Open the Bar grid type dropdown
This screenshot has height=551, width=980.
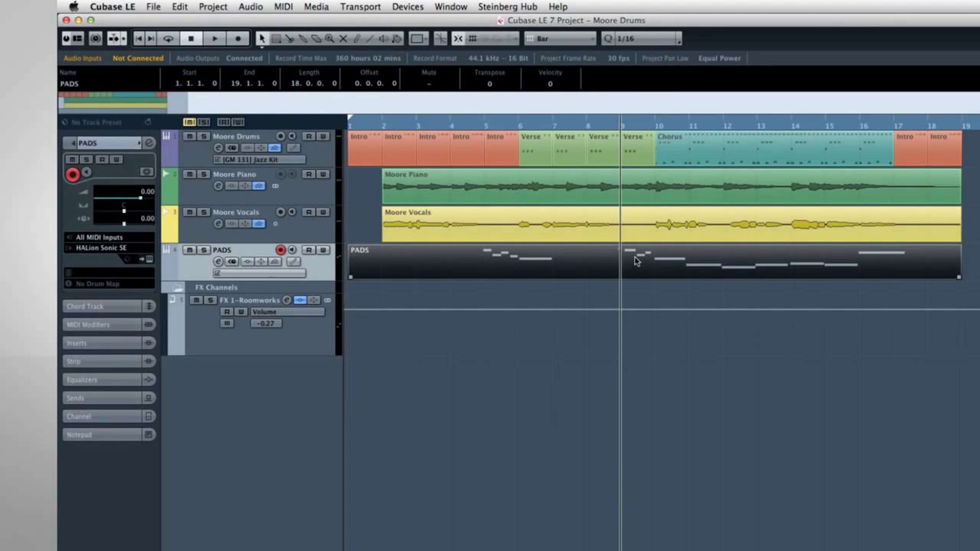point(560,38)
